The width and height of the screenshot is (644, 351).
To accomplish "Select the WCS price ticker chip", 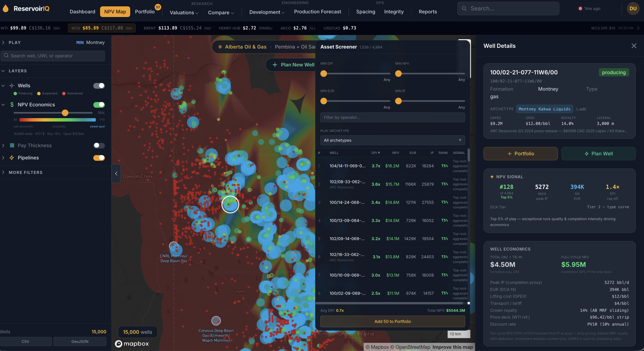I will [x=102, y=28].
